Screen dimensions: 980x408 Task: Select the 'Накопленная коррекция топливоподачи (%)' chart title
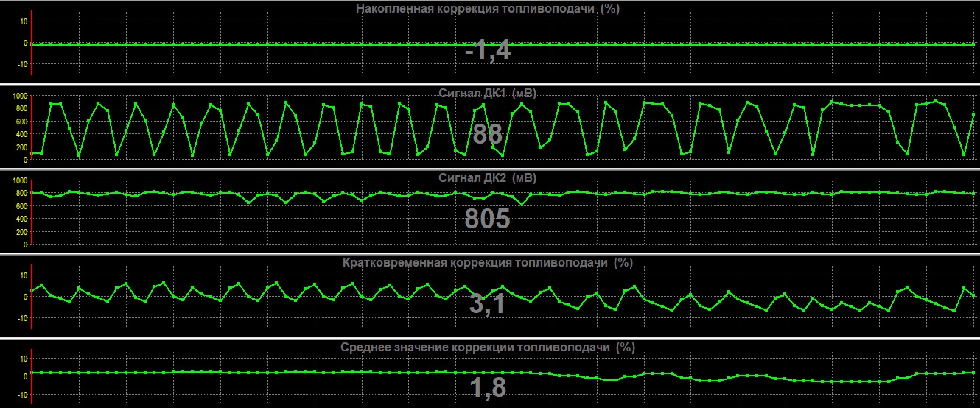[487, 9]
